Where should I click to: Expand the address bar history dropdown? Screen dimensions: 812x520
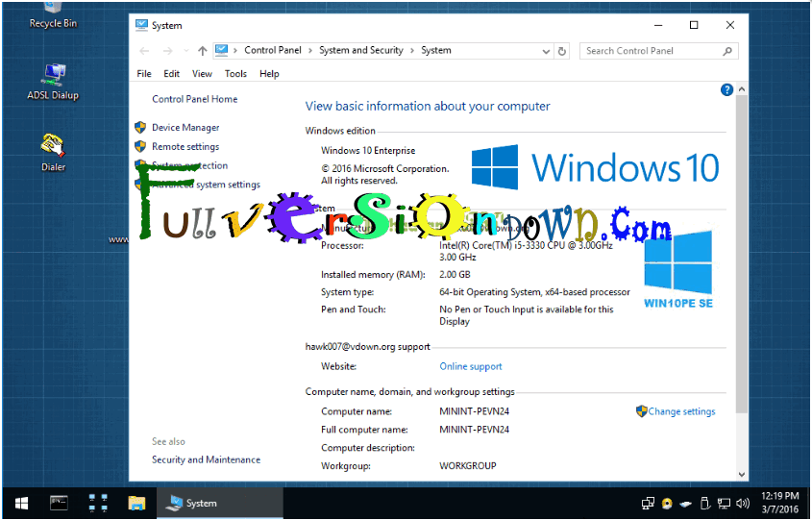click(545, 51)
